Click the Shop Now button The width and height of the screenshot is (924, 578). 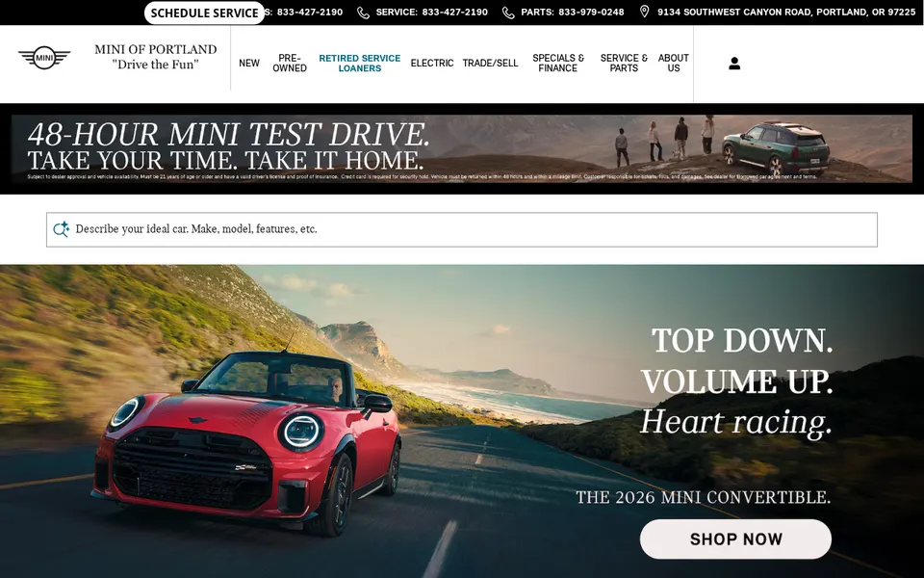[x=735, y=539]
